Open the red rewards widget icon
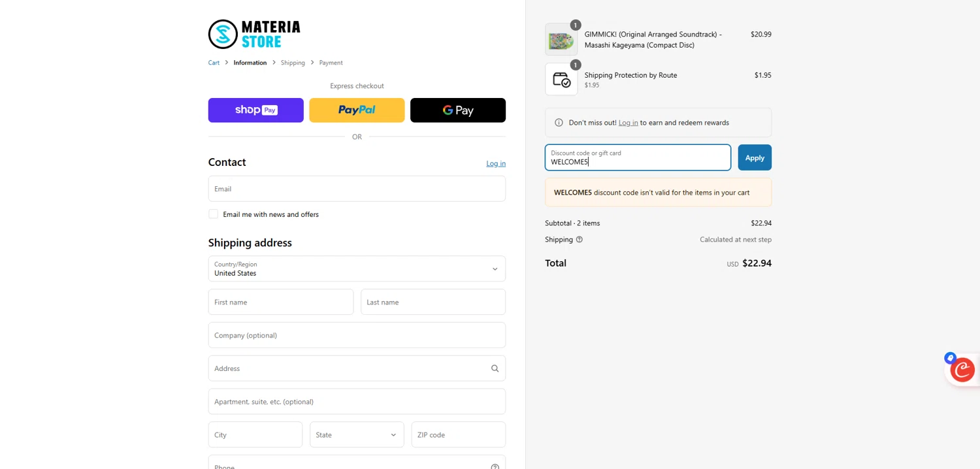The width and height of the screenshot is (980, 469). click(x=962, y=370)
